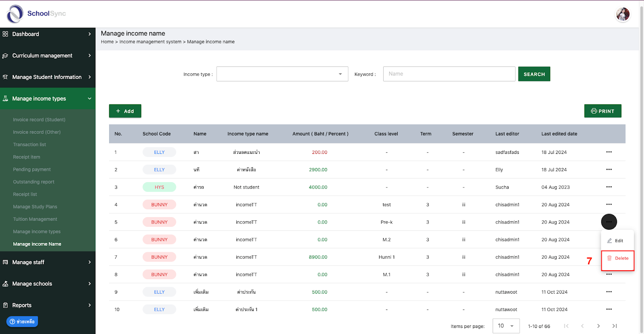The width and height of the screenshot is (644, 334).
Task: Click the PRINT button
Action: [603, 111]
